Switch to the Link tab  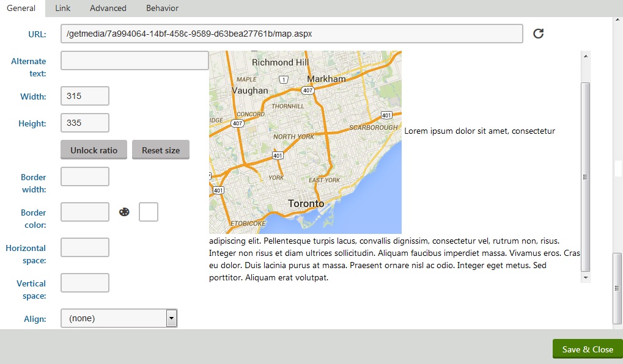[x=62, y=8]
